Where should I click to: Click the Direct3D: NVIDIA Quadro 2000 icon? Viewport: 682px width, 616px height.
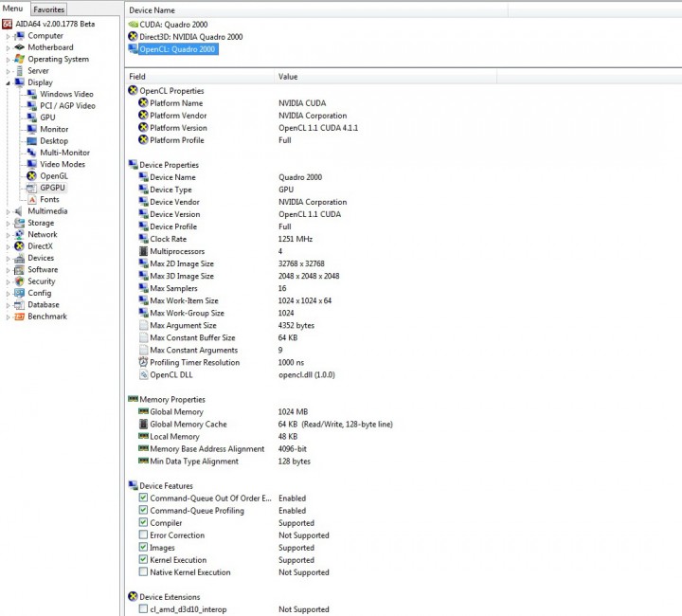coord(134,37)
